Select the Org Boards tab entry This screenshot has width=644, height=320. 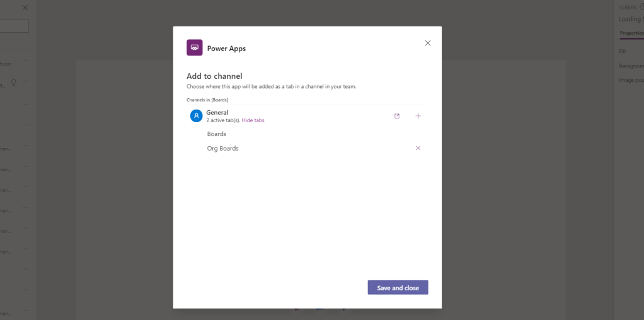click(x=223, y=149)
